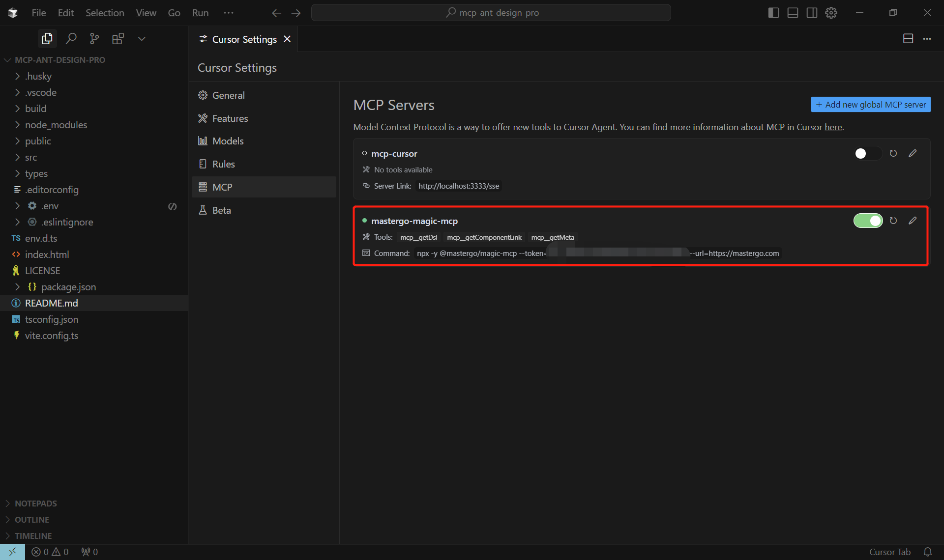Click the mcp_getMeta tool tag
This screenshot has height=560, width=944.
pos(553,238)
